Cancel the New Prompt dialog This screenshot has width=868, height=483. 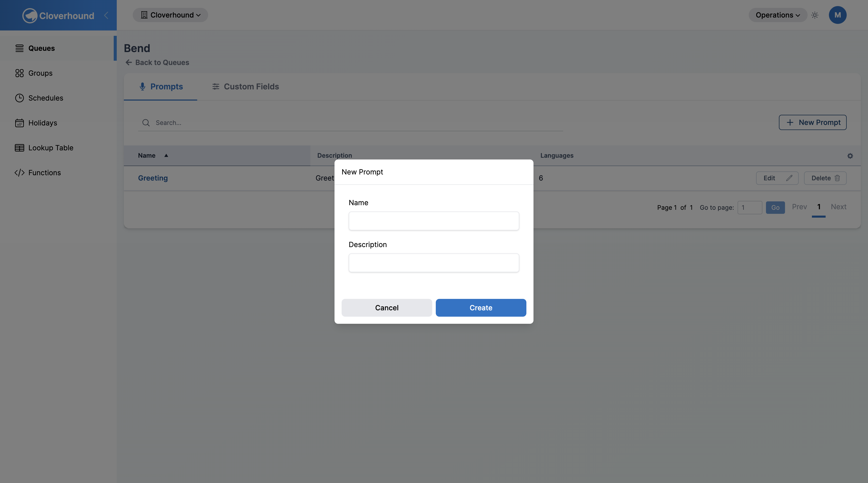387,308
